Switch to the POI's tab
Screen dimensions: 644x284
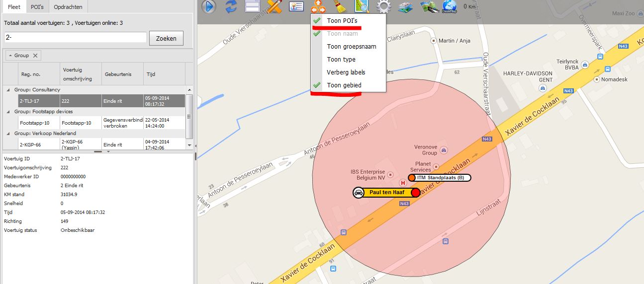click(x=37, y=7)
